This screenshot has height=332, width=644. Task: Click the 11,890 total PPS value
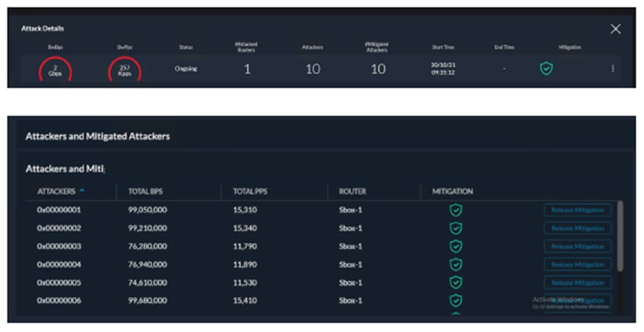click(245, 265)
